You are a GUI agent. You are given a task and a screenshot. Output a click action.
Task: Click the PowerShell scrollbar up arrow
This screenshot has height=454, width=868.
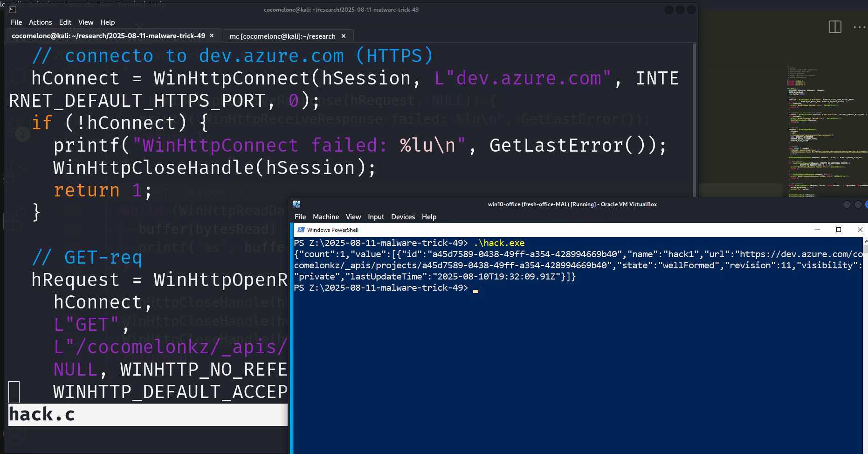coord(866,241)
